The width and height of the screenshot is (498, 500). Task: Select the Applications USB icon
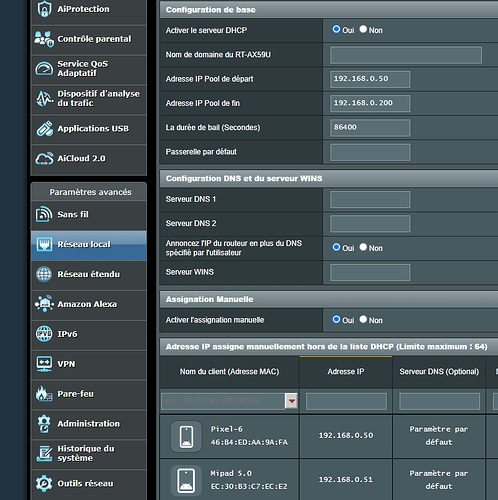click(44, 129)
